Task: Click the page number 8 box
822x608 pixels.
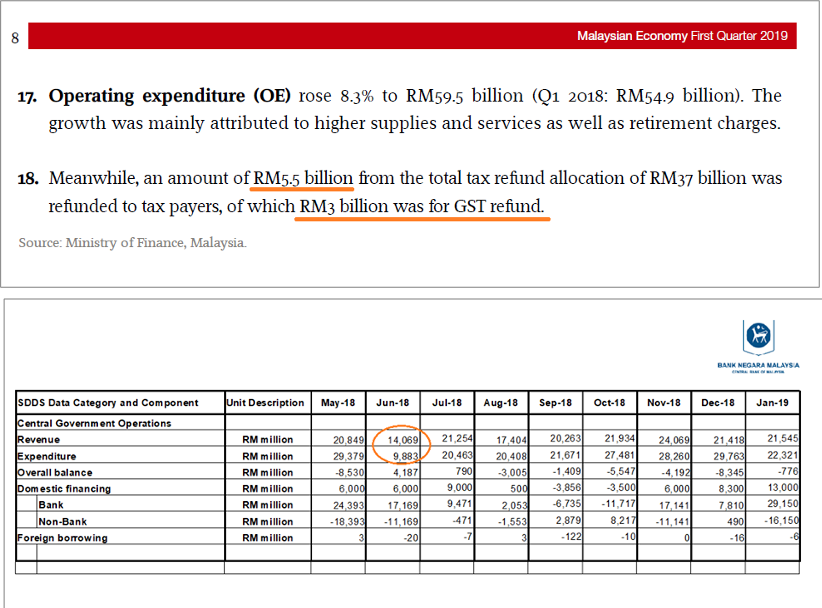Action: click(x=15, y=39)
